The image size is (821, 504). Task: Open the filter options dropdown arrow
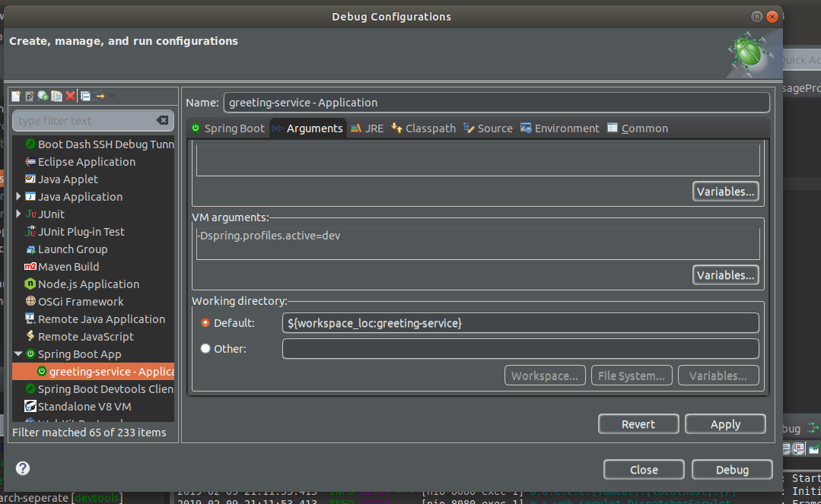point(112,96)
